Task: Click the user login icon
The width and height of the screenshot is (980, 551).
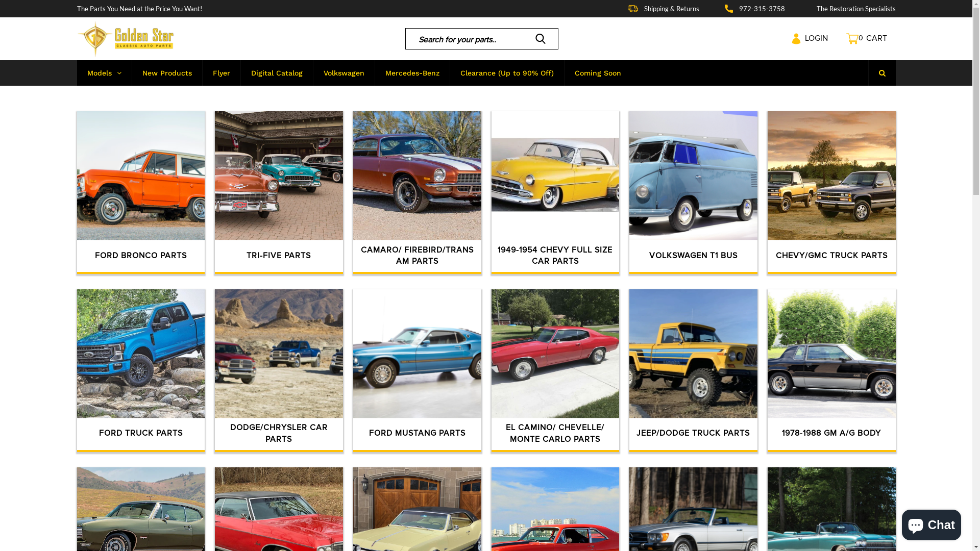Action: click(x=796, y=39)
